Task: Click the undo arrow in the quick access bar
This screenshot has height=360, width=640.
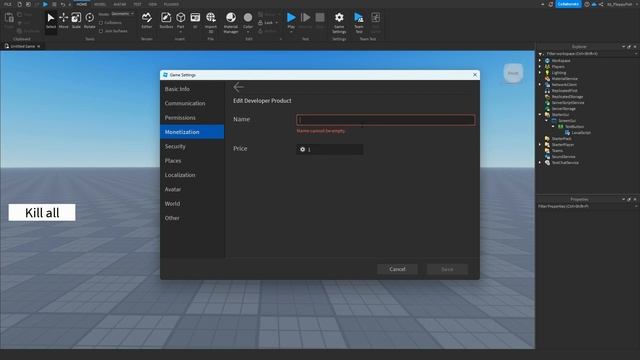Action: pyautogui.click(x=63, y=4)
